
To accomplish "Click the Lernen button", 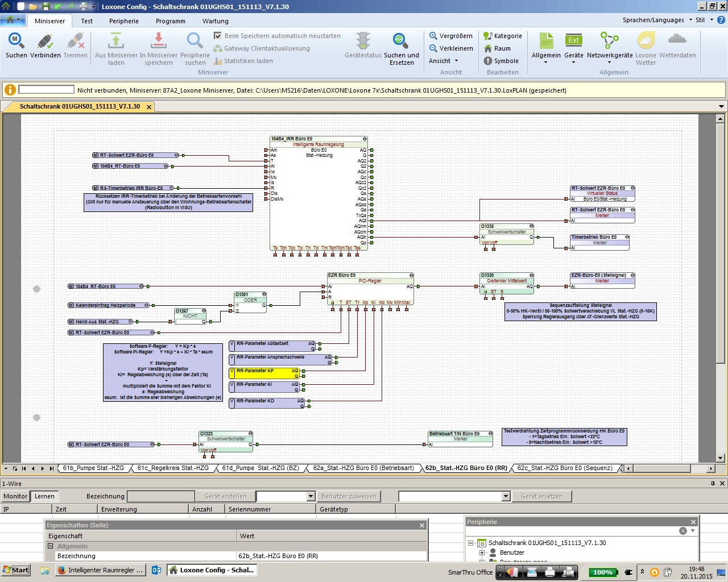I will click(x=44, y=496).
